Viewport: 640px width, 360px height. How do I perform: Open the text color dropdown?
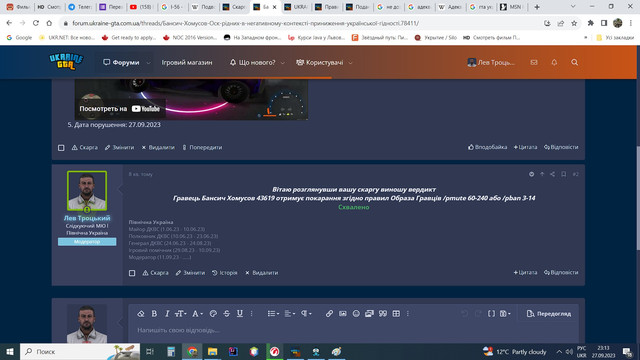click(197, 313)
